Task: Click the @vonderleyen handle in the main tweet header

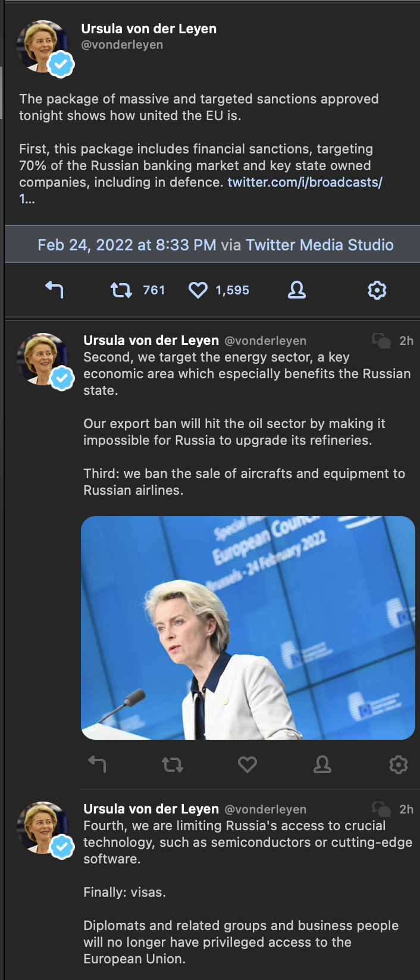Action: (x=122, y=45)
